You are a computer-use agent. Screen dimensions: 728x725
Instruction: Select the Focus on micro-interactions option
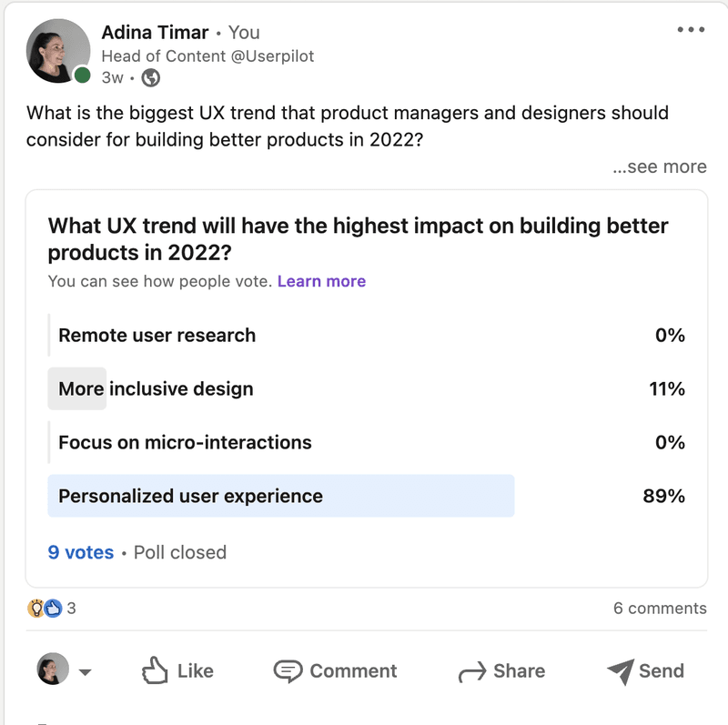coord(185,442)
